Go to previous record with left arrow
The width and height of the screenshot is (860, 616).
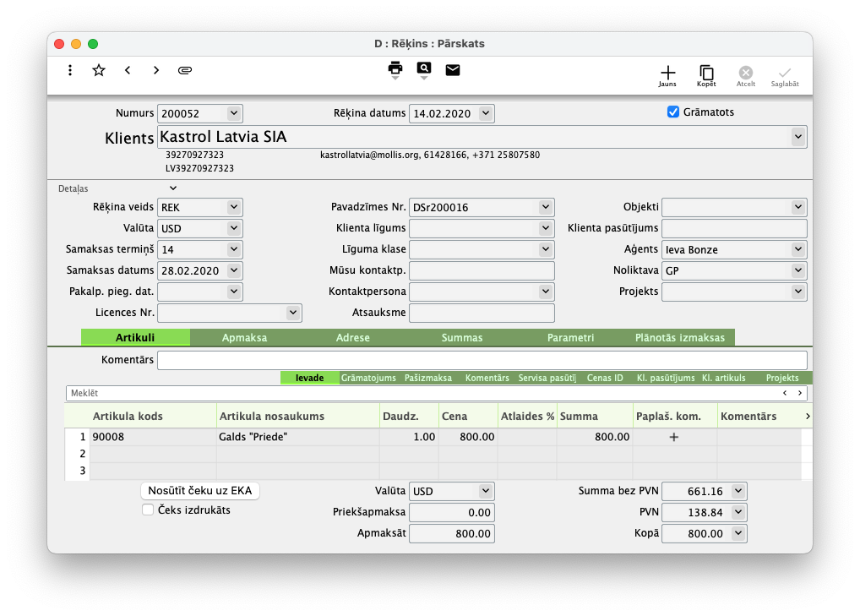(x=128, y=70)
